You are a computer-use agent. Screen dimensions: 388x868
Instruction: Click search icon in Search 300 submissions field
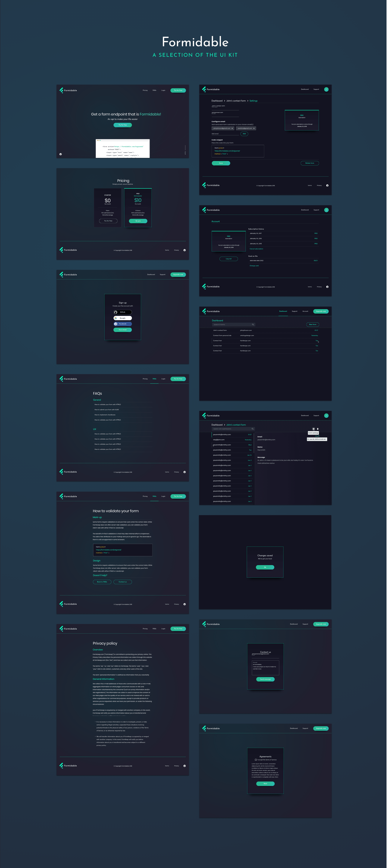(252, 429)
